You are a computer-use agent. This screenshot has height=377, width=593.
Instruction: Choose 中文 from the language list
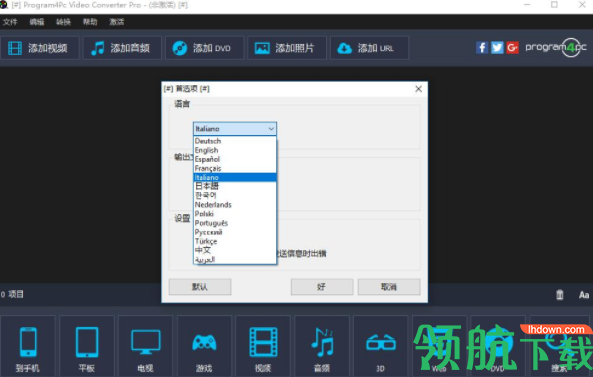click(235, 250)
